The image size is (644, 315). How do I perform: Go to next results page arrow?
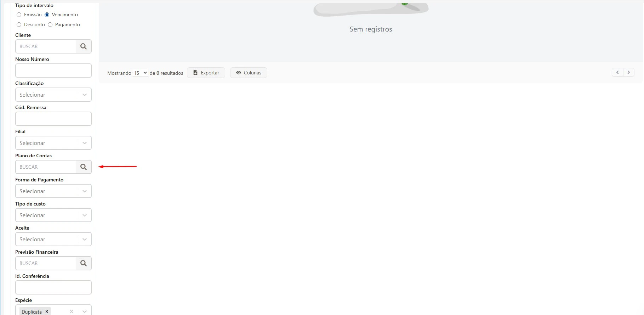coord(629,72)
